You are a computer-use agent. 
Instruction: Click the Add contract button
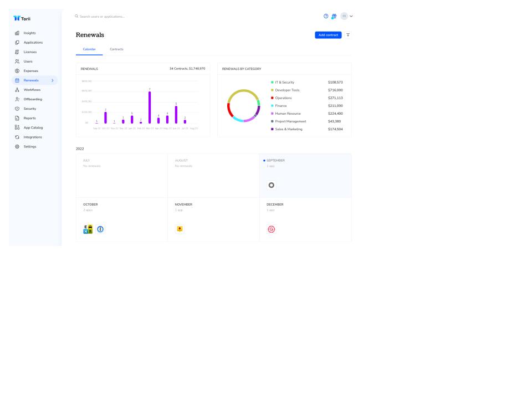click(x=328, y=35)
